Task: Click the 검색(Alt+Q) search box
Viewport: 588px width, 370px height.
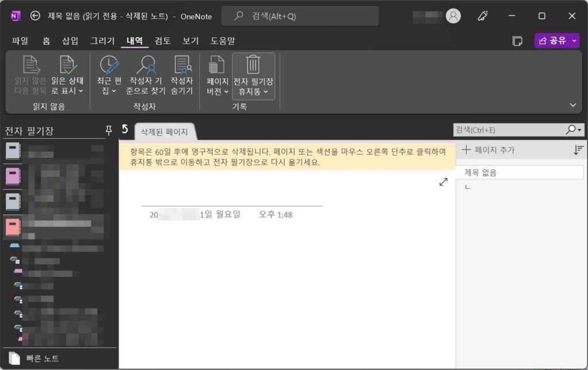Action: pyautogui.click(x=300, y=16)
